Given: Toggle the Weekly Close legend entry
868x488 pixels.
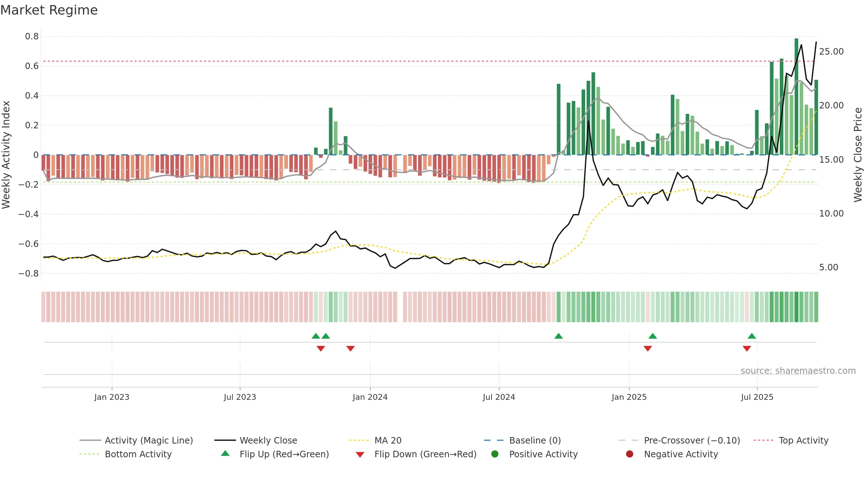Looking at the screenshot, I should (256, 440).
